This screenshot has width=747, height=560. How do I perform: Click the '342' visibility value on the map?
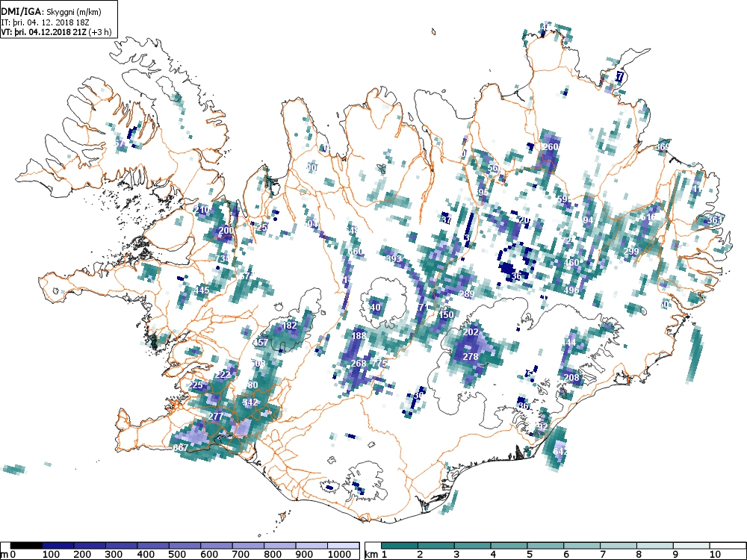250,402
